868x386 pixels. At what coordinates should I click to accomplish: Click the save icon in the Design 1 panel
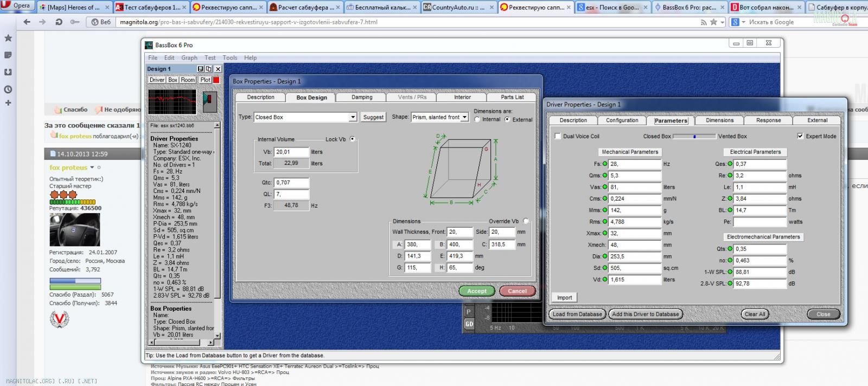(x=201, y=69)
